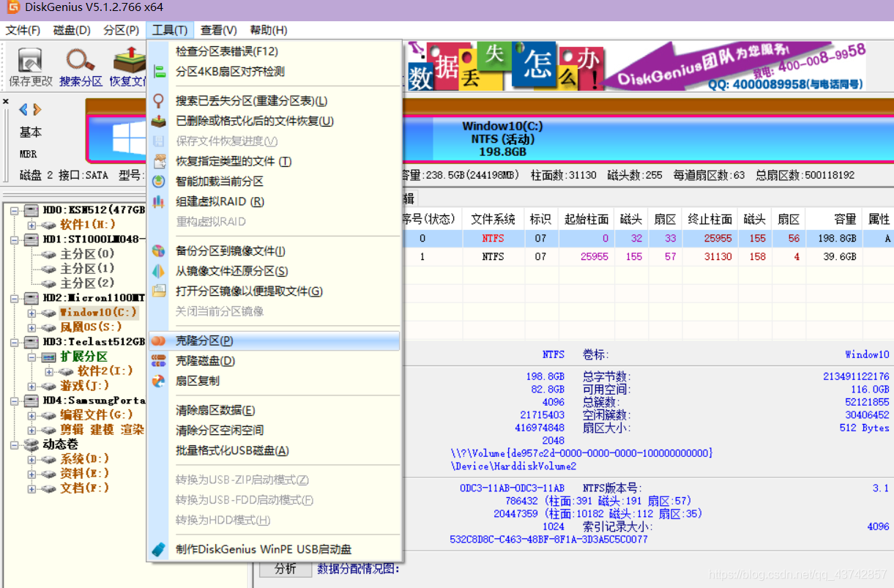Choose Sector Copy (扇区复制) entry
The width and height of the screenshot is (894, 588).
[274, 381]
